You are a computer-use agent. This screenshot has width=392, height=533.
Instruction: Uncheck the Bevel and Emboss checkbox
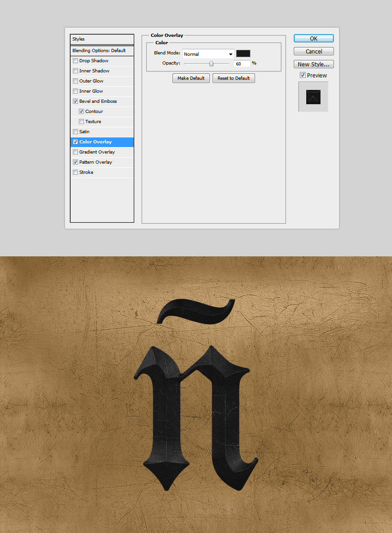click(x=76, y=101)
